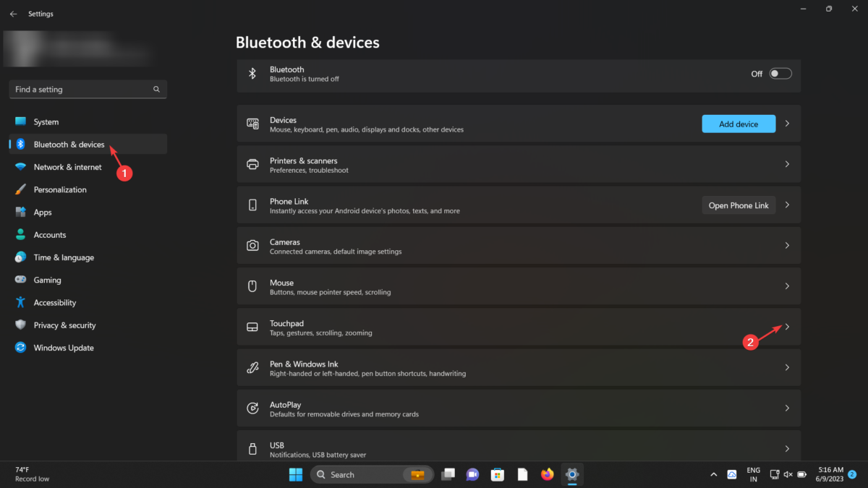
Task: Click the volume icon in system tray
Action: click(788, 474)
